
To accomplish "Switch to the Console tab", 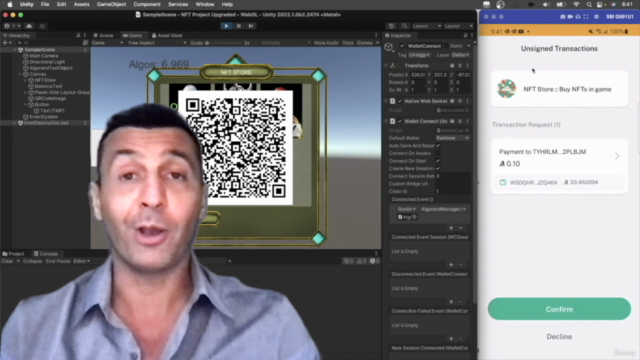I will (x=46, y=254).
